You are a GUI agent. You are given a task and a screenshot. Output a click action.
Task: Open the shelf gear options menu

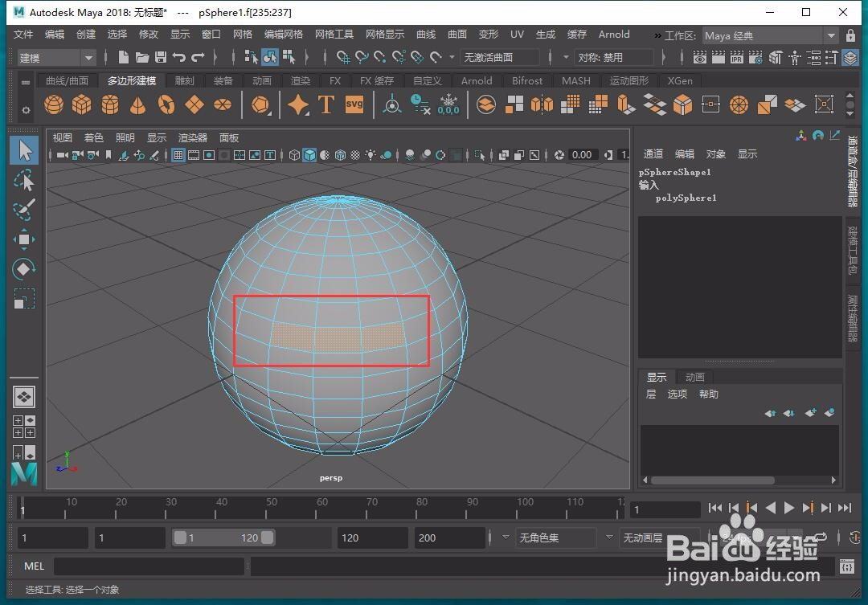click(x=26, y=110)
